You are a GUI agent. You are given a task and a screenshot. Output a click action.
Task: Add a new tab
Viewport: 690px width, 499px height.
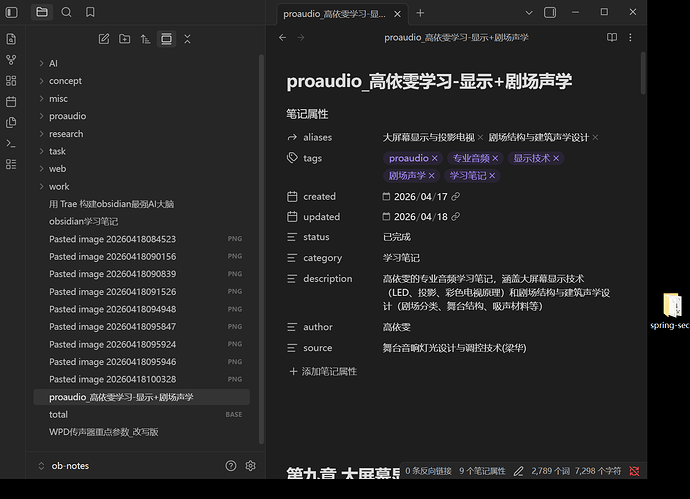click(420, 13)
